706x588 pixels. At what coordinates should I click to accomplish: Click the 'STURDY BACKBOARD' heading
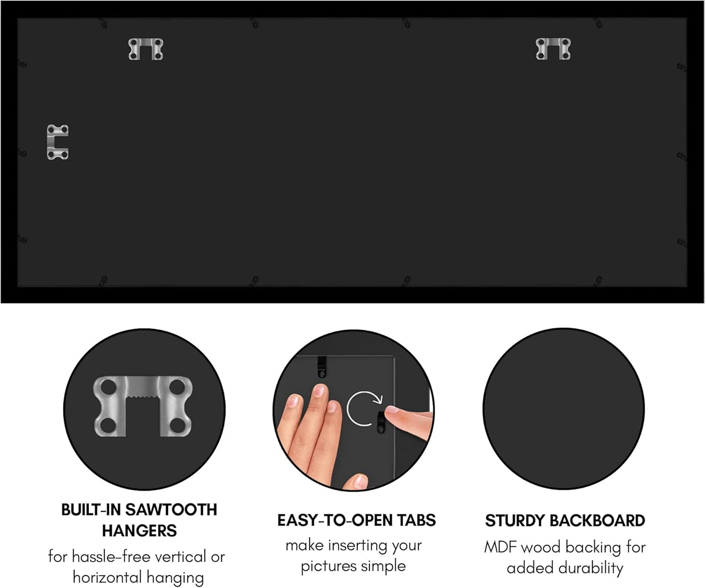click(565, 521)
